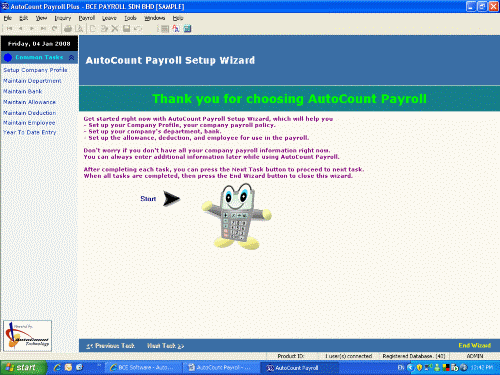The width and height of the screenshot is (500, 375).
Task: Go to Previous Task in the wizard
Action: click(x=110, y=346)
